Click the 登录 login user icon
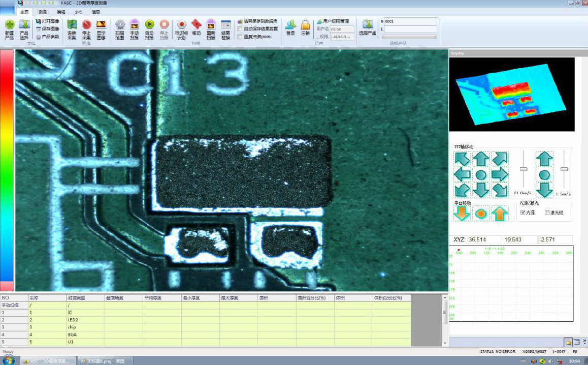 (x=290, y=25)
